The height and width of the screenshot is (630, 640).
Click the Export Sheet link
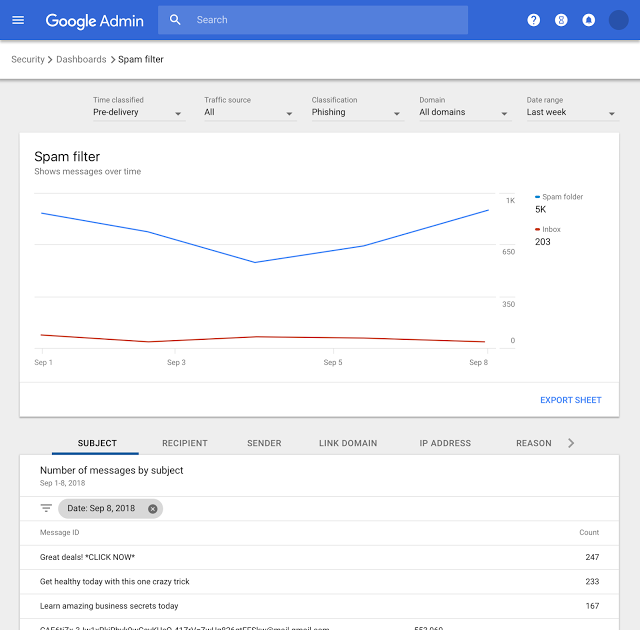[x=570, y=400]
